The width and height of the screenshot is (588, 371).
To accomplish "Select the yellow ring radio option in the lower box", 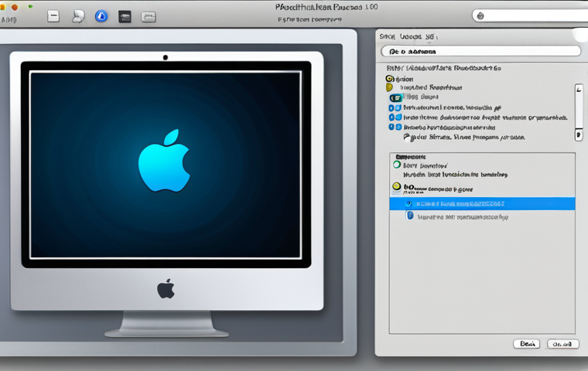I will click(397, 186).
